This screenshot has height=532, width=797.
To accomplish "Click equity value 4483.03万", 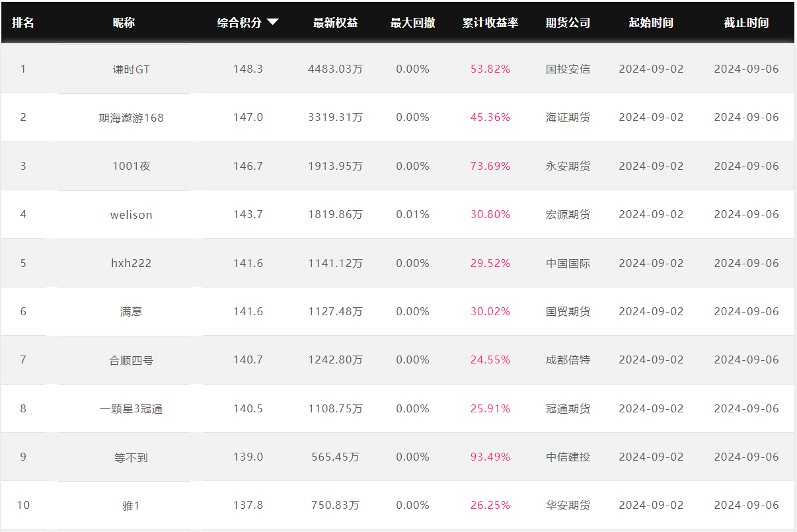I will click(336, 69).
